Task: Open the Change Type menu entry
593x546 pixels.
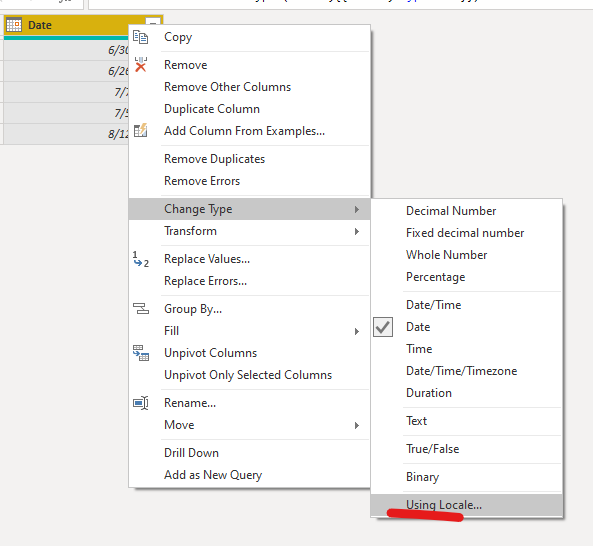Action: pos(249,209)
